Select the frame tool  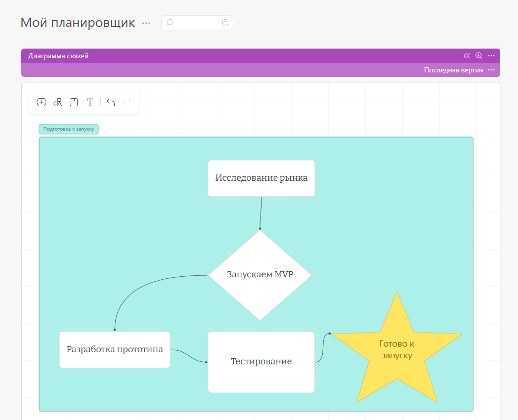(x=74, y=102)
